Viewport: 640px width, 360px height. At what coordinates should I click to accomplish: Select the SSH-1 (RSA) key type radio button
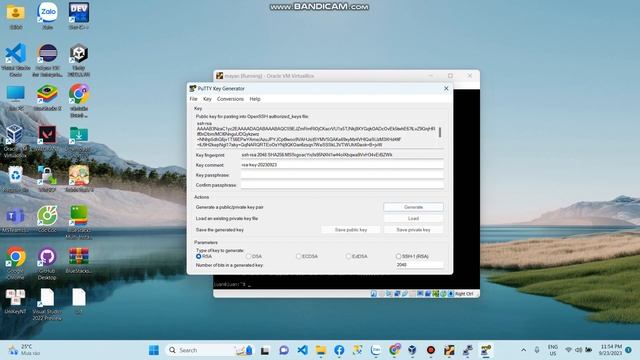(398, 256)
